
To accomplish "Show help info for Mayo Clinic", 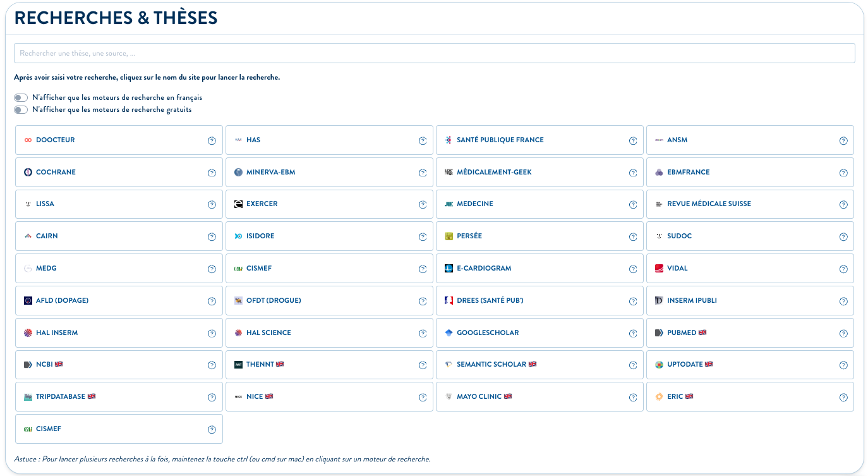I will (632, 398).
